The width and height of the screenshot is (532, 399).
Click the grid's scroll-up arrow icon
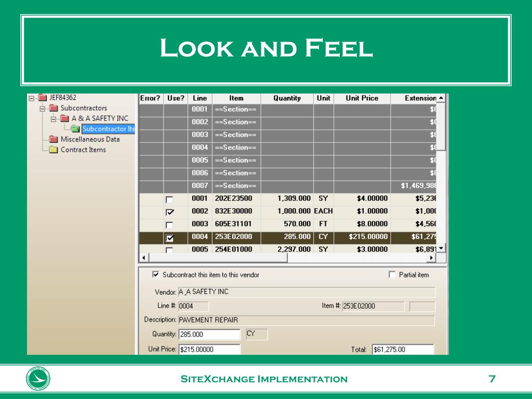pyautogui.click(x=441, y=98)
